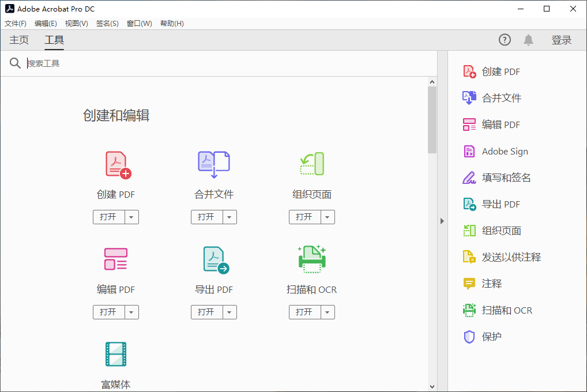587x392 pixels.
Task: Click the 组织页面 icon in right sidebar
Action: pyautogui.click(x=469, y=231)
